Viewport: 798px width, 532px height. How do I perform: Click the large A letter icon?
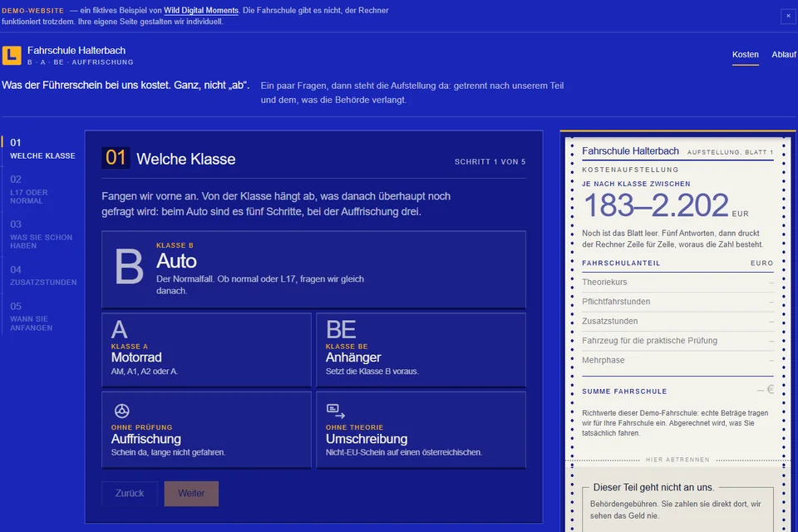[119, 330]
